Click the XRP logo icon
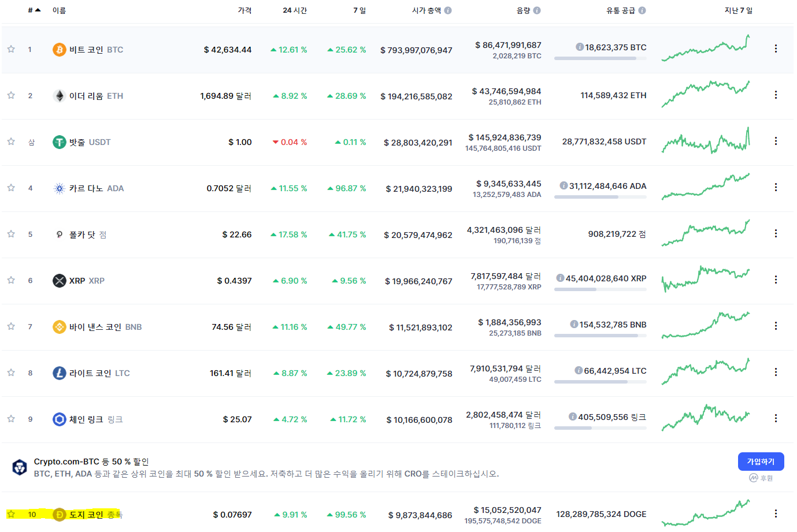This screenshot has width=797, height=532. tap(60, 281)
